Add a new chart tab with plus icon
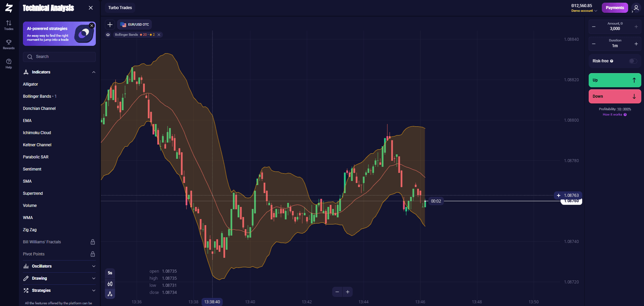Image resolution: width=644 pixels, height=306 pixels. [x=110, y=25]
